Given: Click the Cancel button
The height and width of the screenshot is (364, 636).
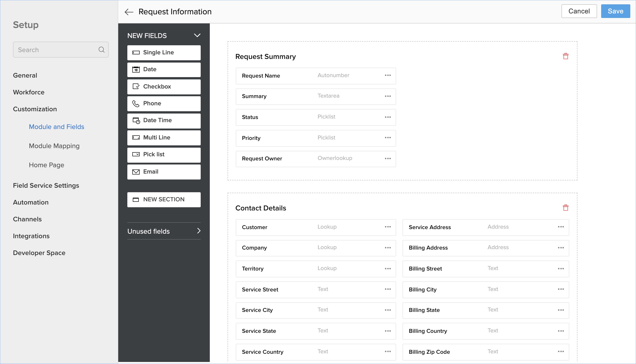Looking at the screenshot, I should pyautogui.click(x=579, y=11).
